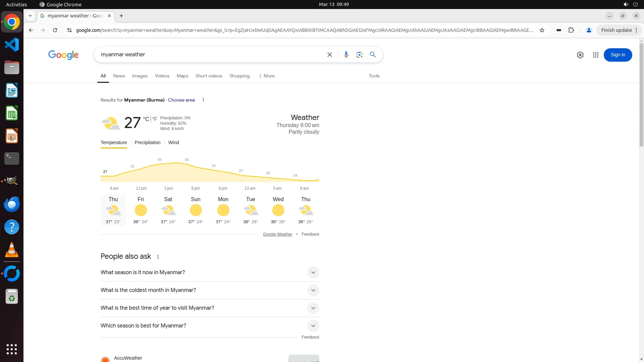Screen dimensions: 644x362
Task: Clear the search box text
Action: click(x=329, y=55)
